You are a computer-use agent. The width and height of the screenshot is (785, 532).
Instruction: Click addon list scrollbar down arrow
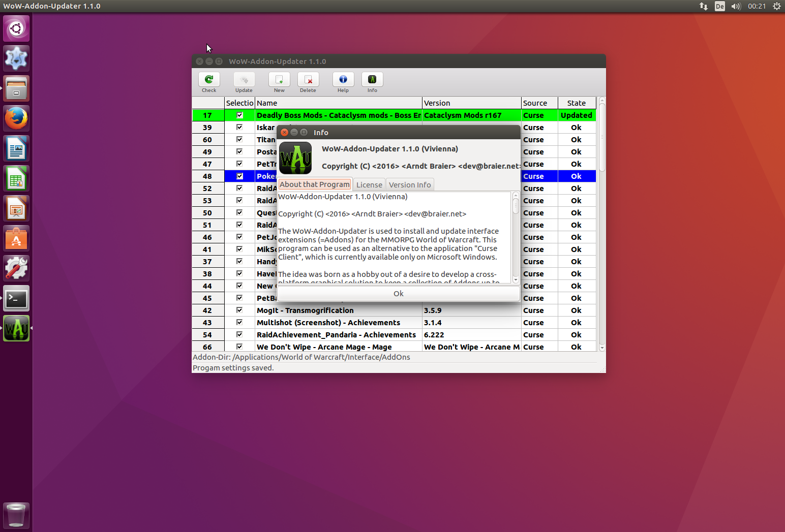602,348
